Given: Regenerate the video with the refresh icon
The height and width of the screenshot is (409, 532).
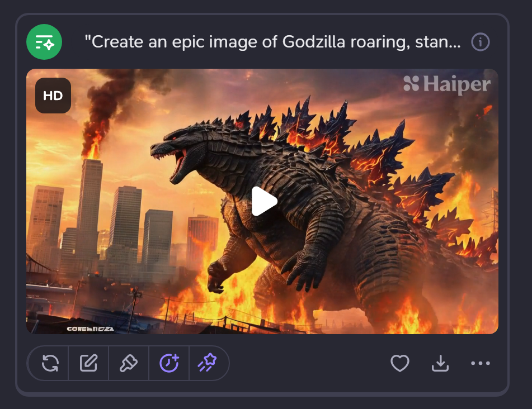Looking at the screenshot, I should point(50,363).
